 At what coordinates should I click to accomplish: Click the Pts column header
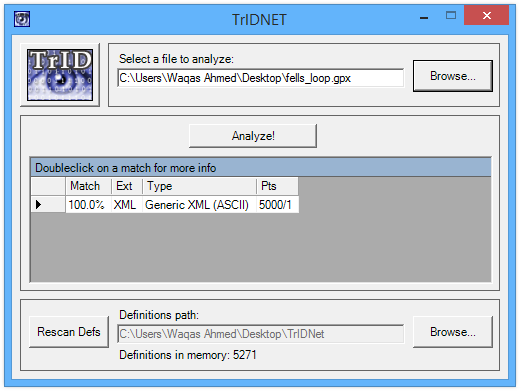(x=277, y=186)
